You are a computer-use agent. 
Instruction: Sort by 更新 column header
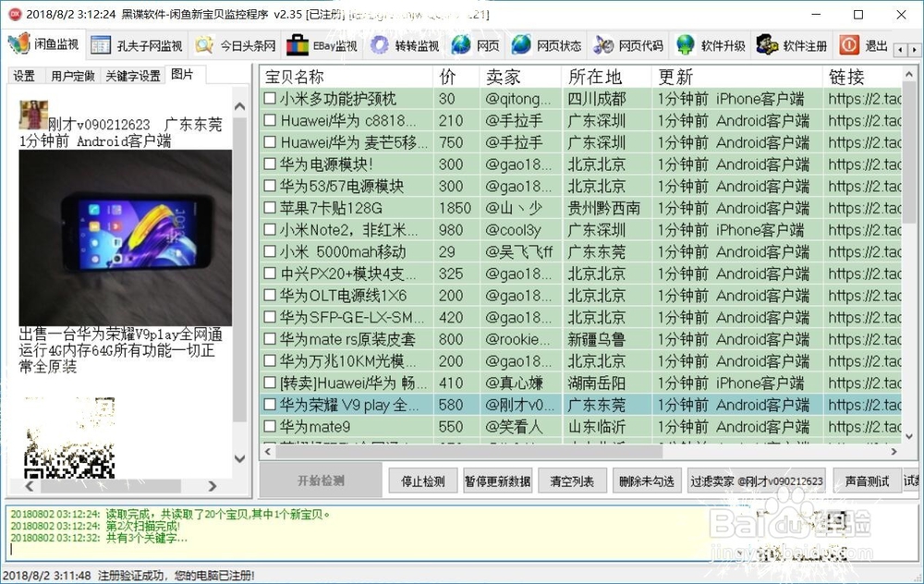pos(737,77)
